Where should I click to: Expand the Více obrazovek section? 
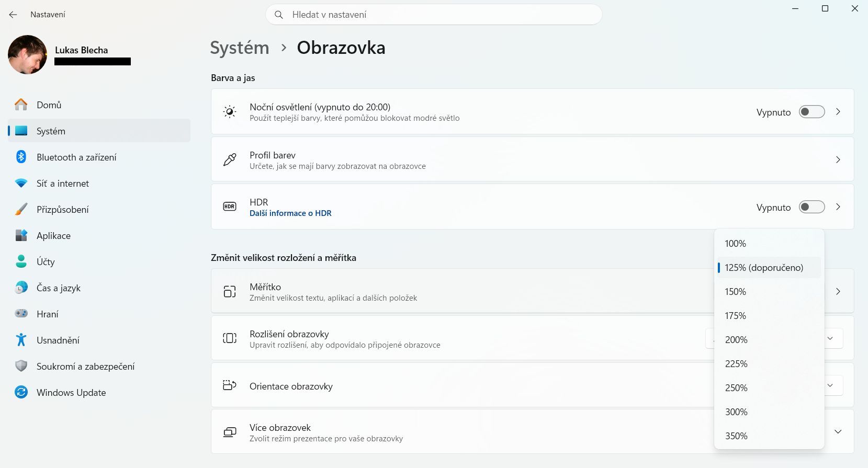[838, 432]
